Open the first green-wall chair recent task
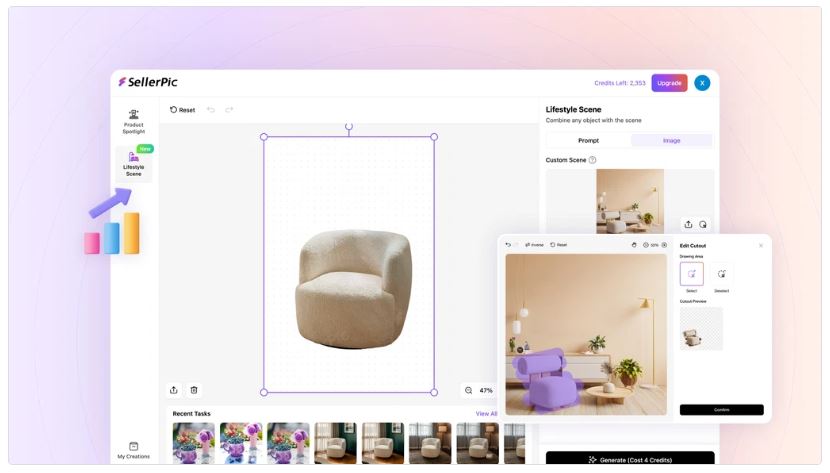Image resolution: width=830 pixels, height=473 pixels. [x=336, y=443]
